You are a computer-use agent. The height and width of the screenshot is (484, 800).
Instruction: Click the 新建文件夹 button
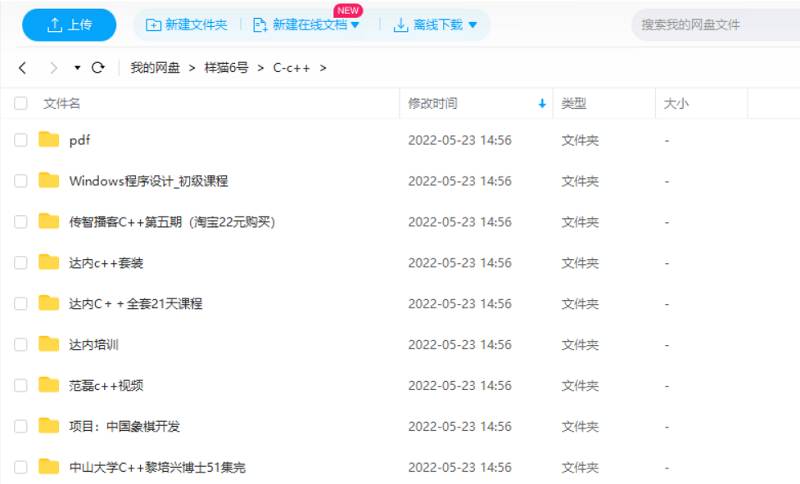187,25
